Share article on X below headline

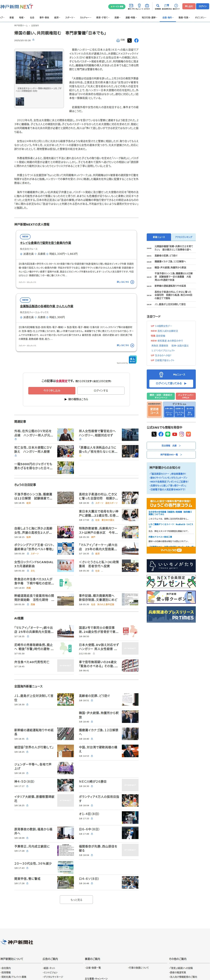coord(129,40)
